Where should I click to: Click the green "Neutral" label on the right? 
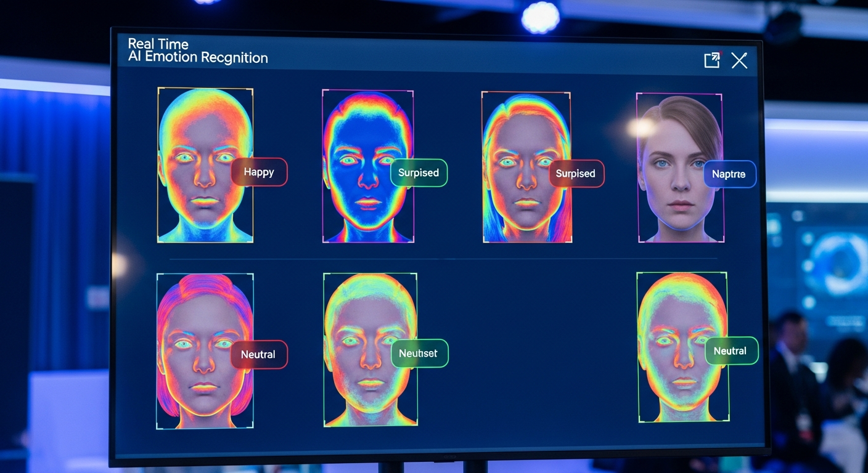[x=731, y=351]
